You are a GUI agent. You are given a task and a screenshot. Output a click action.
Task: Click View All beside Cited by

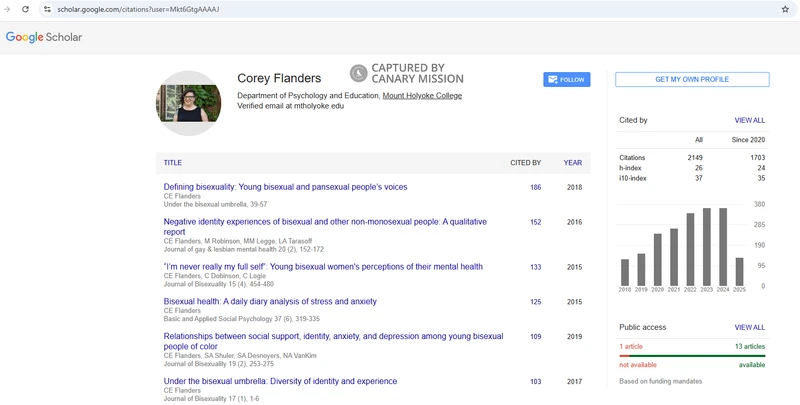(749, 120)
